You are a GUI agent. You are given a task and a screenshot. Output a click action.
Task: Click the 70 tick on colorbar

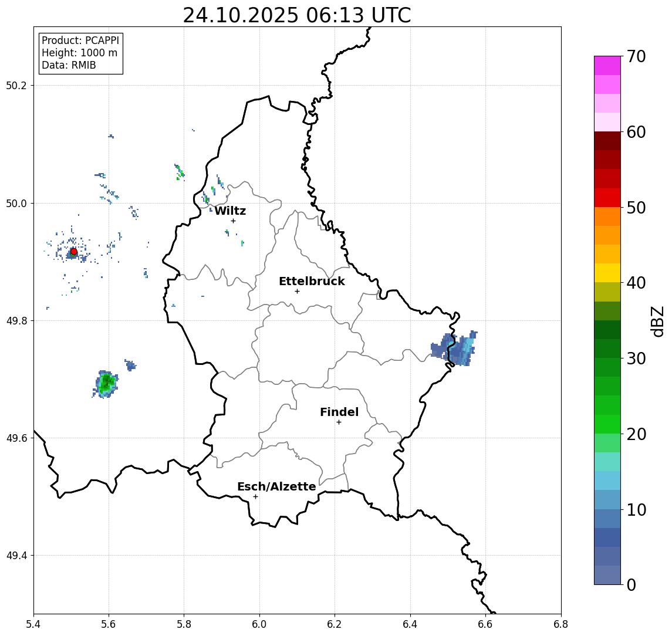click(x=636, y=56)
